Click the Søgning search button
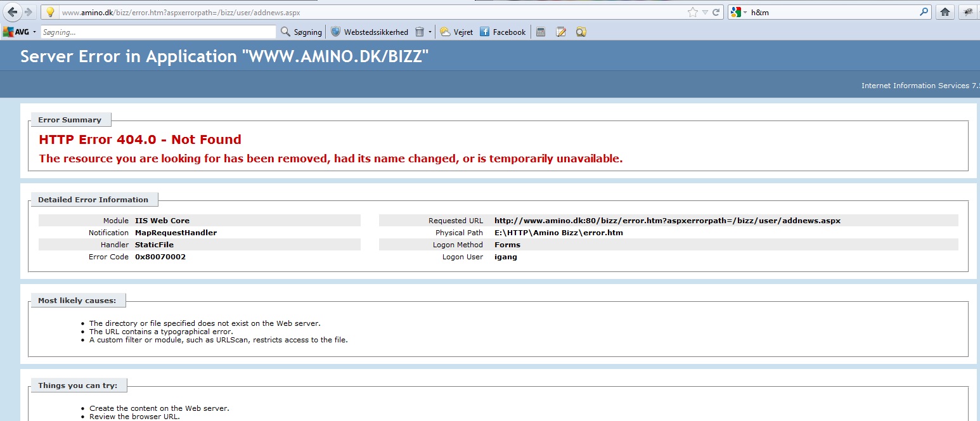Screen dimensions: 980x421 click(x=301, y=32)
